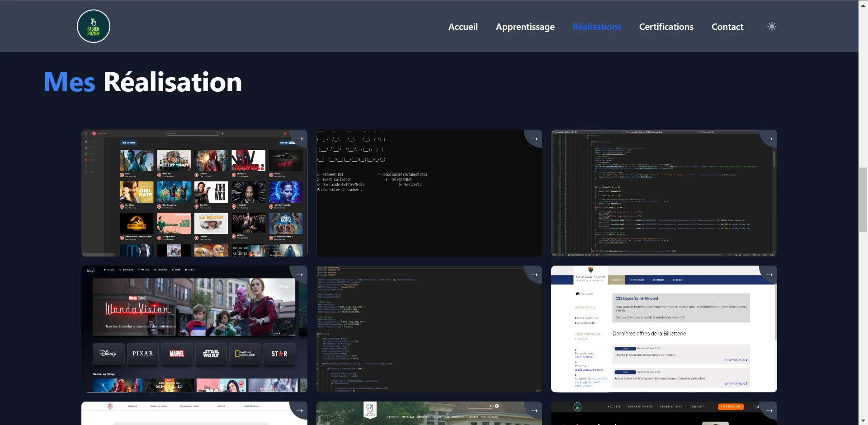The height and width of the screenshot is (425, 868).
Task: Click arrow icon on dark C source code card
Action: 534,275
